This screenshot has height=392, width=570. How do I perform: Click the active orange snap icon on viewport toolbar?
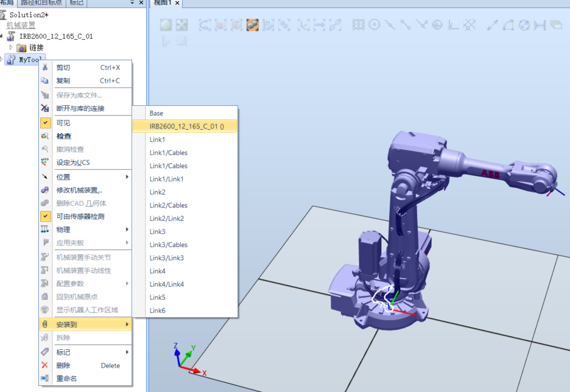point(253,25)
